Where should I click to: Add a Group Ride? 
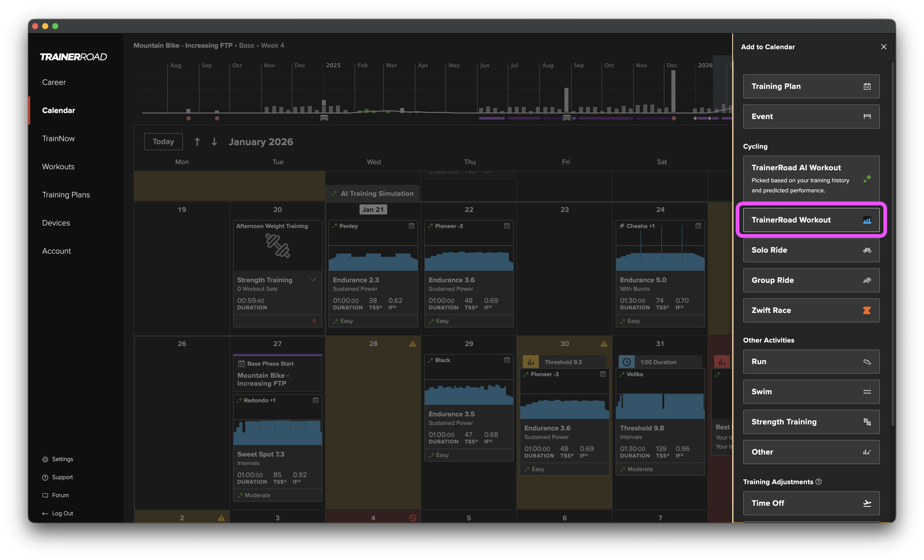tap(811, 280)
